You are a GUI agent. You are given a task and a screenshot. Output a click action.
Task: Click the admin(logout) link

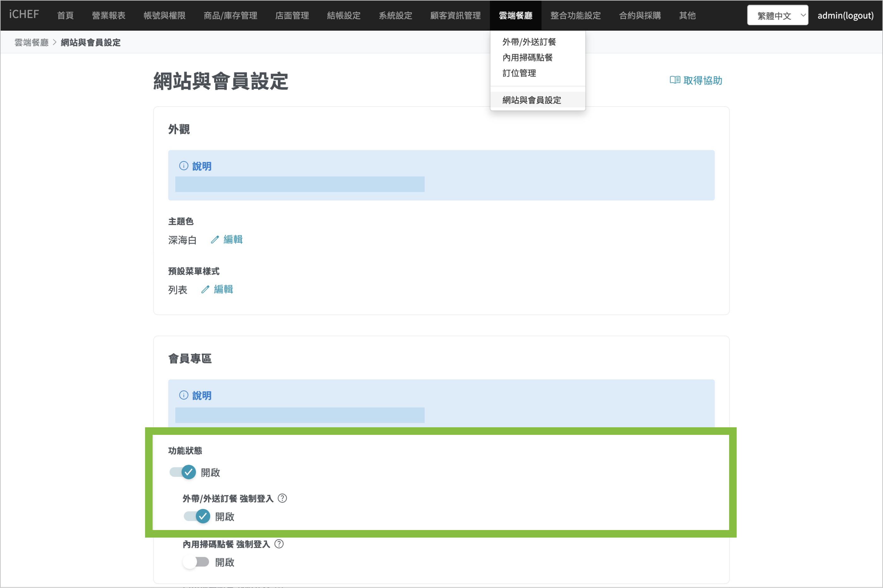point(845,15)
